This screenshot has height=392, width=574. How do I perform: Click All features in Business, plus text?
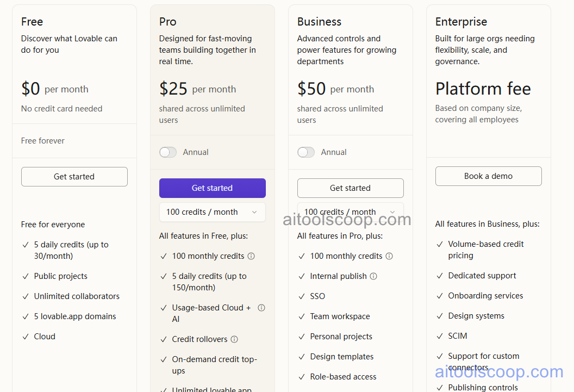point(487,224)
